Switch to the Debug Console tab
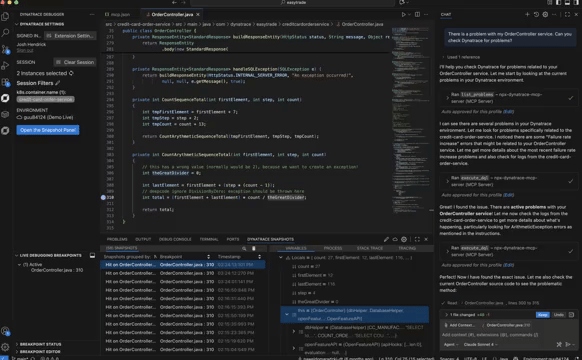Screen dimensions: 582x360 (175, 239)
